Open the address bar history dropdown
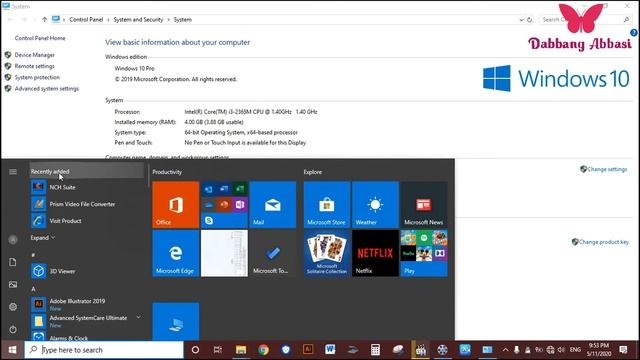 pos(521,20)
